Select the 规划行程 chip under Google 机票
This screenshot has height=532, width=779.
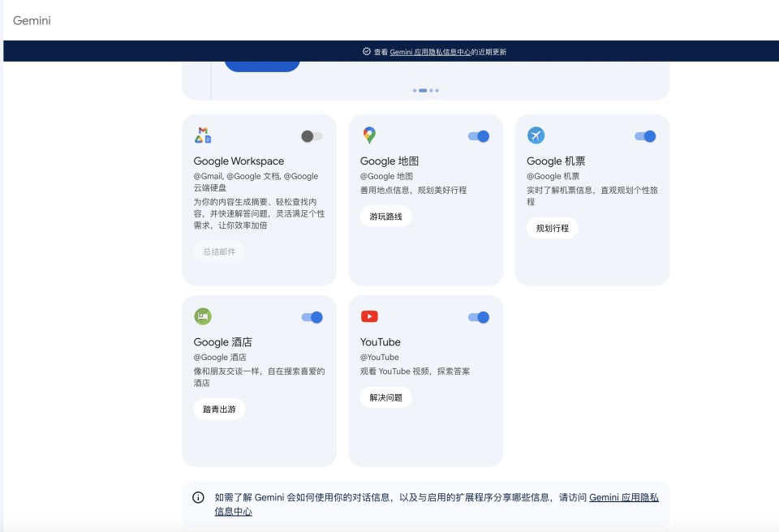[x=553, y=228]
